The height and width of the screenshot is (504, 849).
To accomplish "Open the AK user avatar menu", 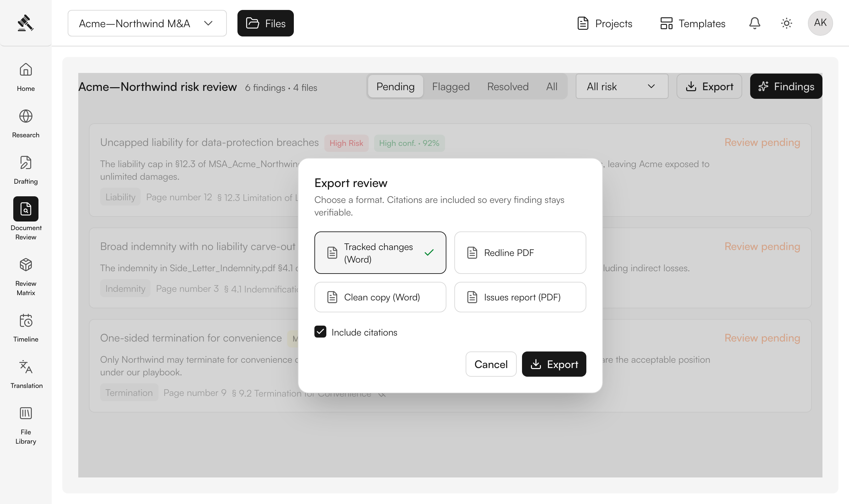I will 820,23.
